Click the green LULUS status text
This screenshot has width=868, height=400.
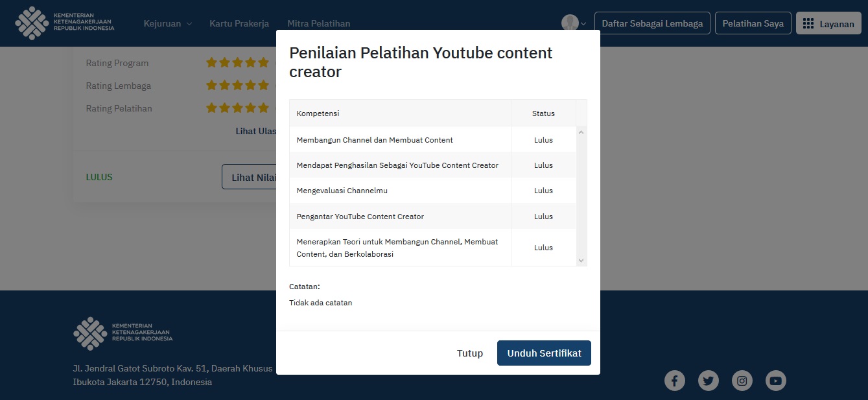point(99,177)
